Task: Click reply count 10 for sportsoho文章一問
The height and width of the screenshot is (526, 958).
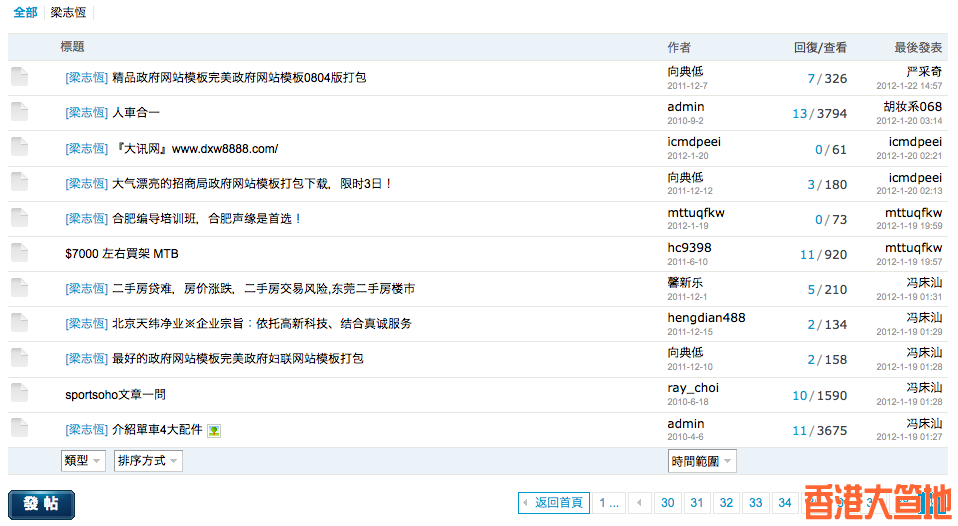Action: pyautogui.click(x=800, y=395)
